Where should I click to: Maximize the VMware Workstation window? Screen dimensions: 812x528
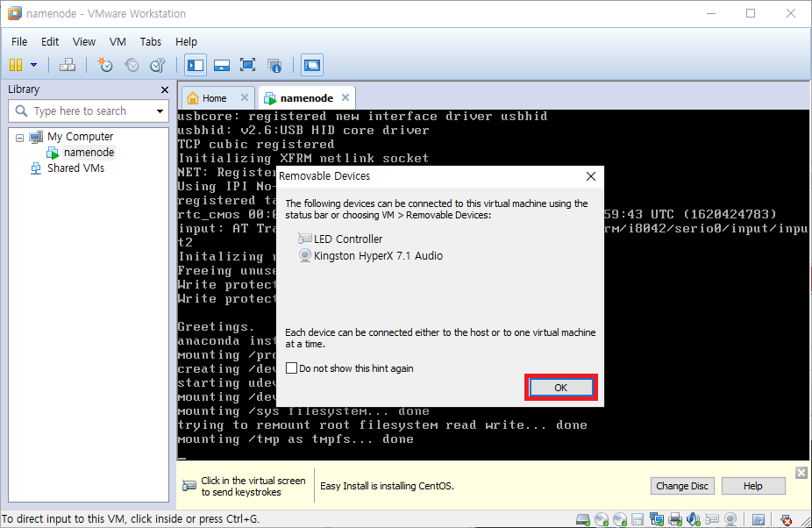[x=751, y=13]
